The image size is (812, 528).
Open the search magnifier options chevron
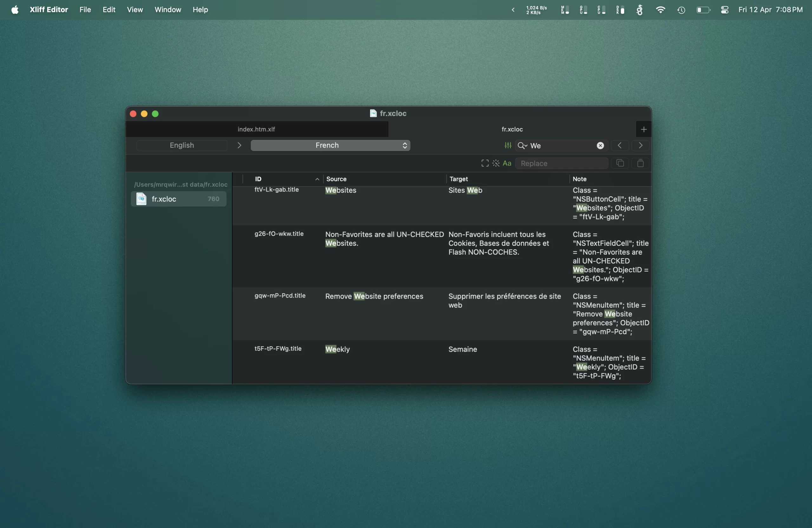(x=522, y=146)
